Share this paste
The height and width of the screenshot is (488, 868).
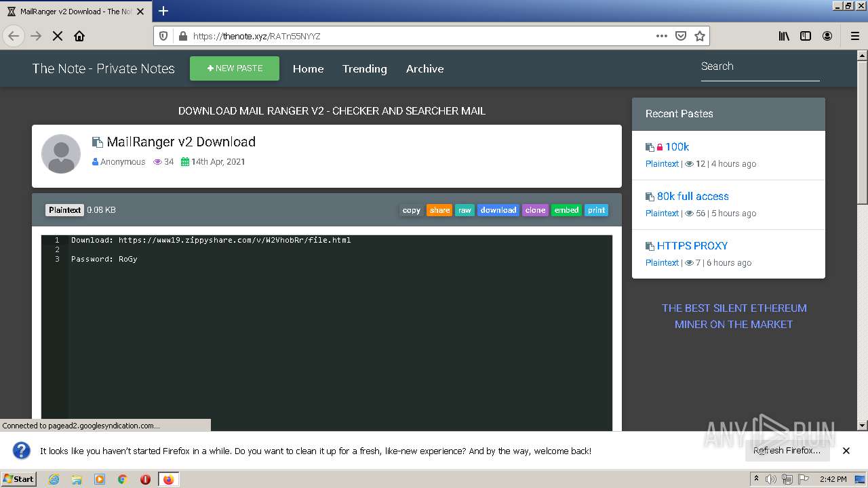coord(439,210)
